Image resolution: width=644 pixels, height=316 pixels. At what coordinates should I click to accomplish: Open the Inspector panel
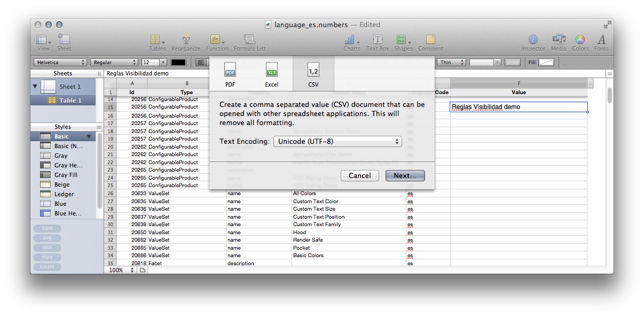pyautogui.click(x=532, y=40)
